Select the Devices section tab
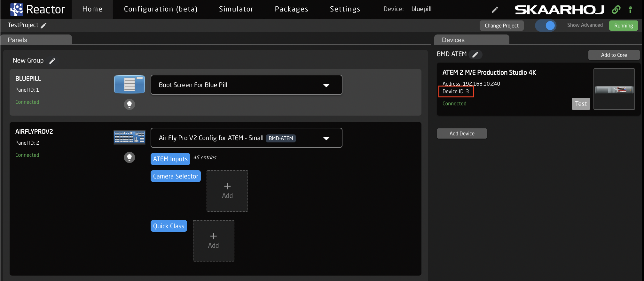Viewport: 644px width, 281px height. pyautogui.click(x=472, y=40)
